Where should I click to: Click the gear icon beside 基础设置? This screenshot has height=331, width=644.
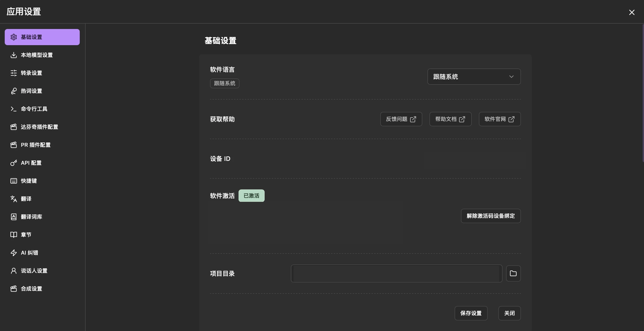14,37
